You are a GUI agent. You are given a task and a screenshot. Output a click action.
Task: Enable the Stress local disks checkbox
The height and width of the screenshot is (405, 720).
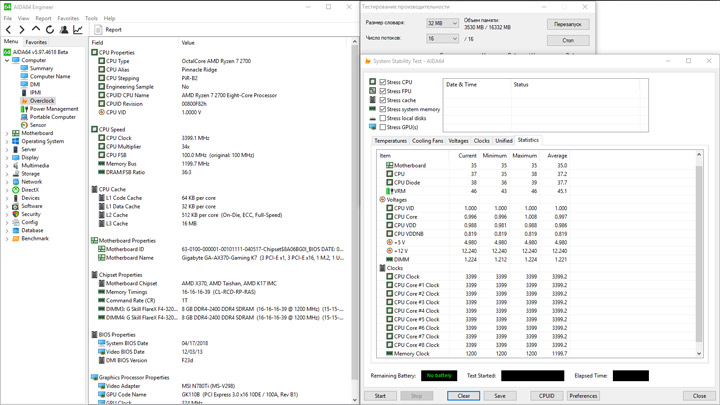click(x=383, y=118)
